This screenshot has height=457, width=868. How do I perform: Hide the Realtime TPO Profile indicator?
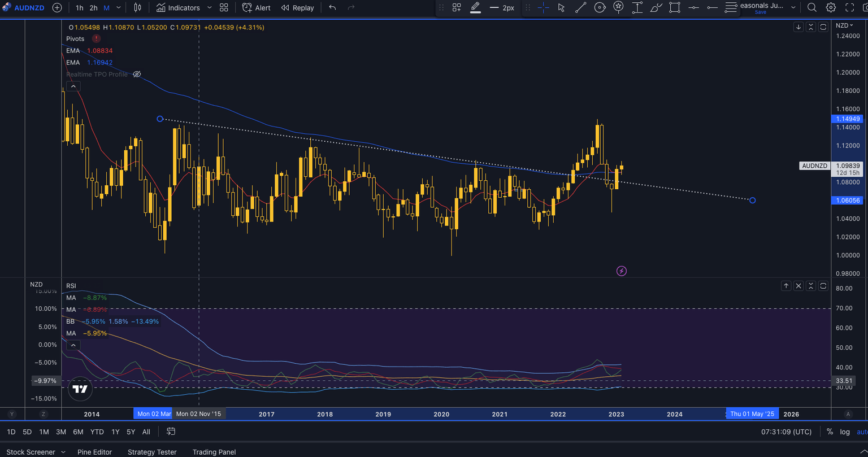pyautogui.click(x=137, y=74)
